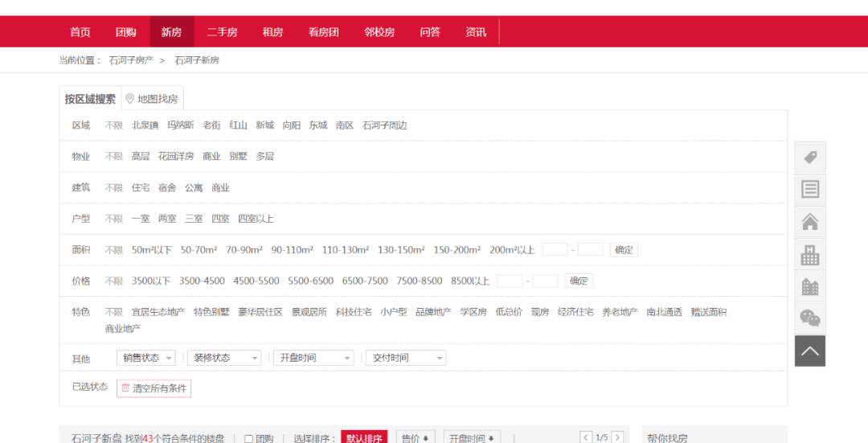Toggle the 团购 checkbox
868x443 pixels.
point(248,439)
